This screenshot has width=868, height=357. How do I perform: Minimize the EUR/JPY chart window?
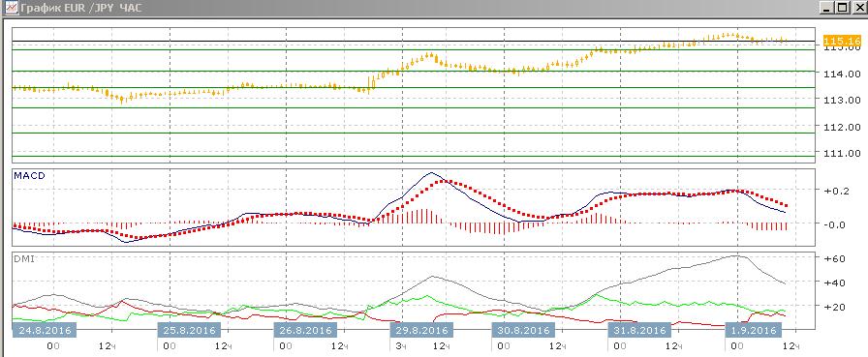[x=827, y=8]
